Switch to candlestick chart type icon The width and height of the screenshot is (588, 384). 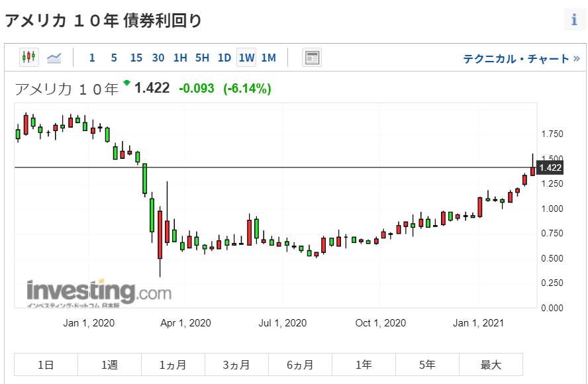click(29, 58)
